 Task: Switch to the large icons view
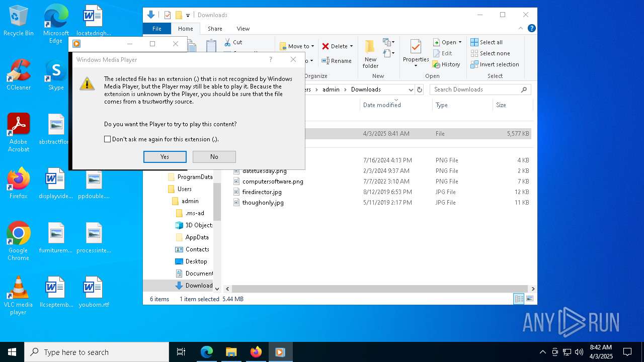tap(529, 299)
